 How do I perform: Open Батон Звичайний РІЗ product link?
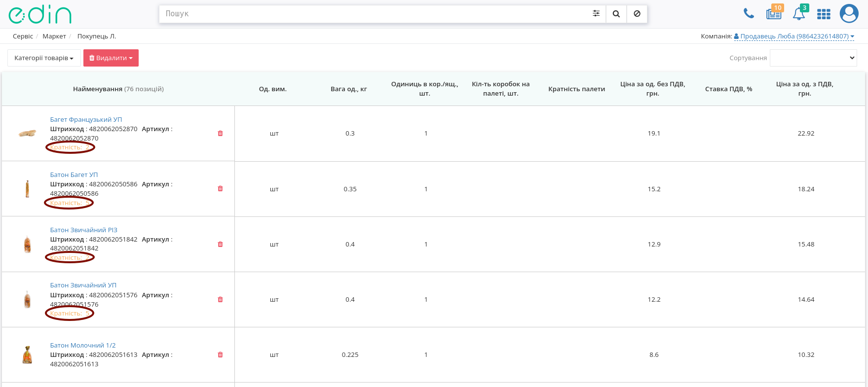click(x=83, y=230)
